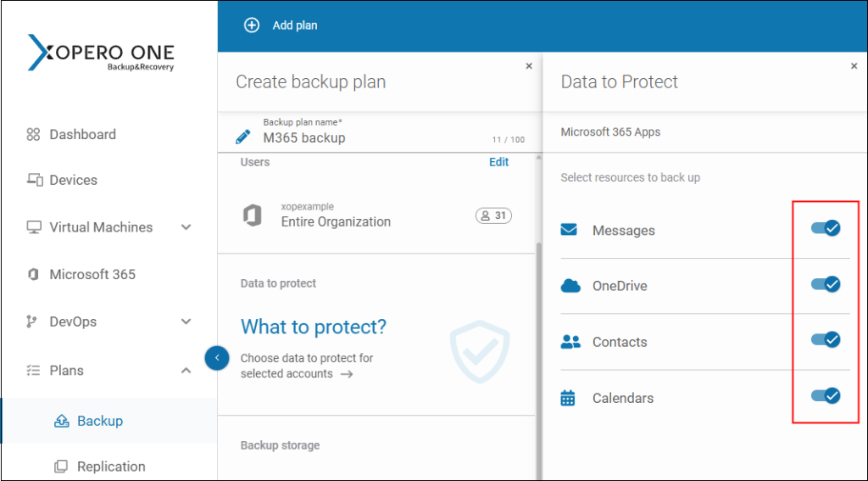Click the Dashboard grid icon
Image resolution: width=868 pixels, height=481 pixels.
33,135
